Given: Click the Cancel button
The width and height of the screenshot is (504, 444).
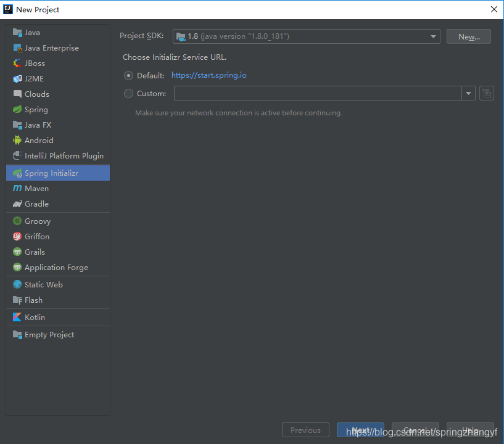Looking at the screenshot, I should click(x=415, y=430).
